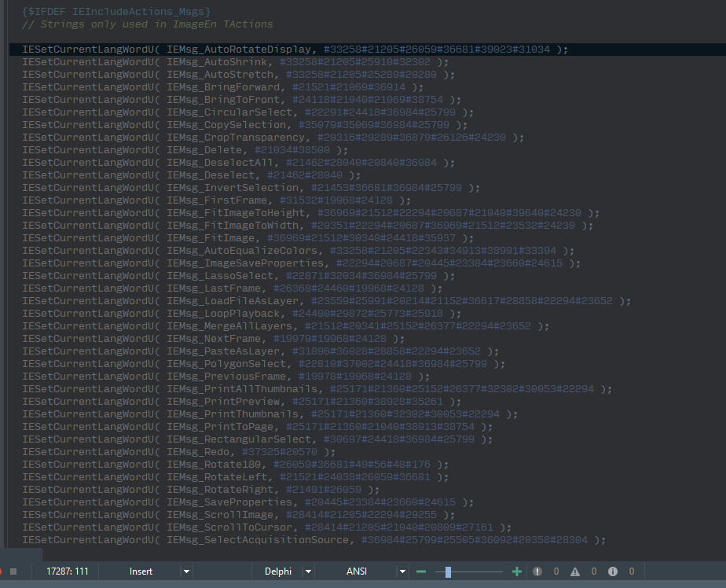Click the Delphi language label
Image resolution: width=726 pixels, height=588 pixels.
pos(277,571)
